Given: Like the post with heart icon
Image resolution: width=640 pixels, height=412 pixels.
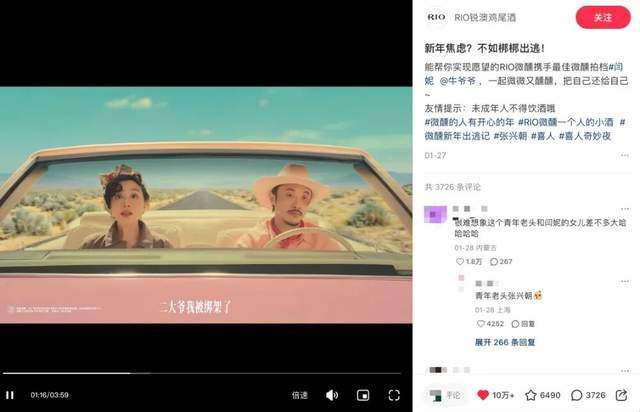Looking at the screenshot, I should pos(483,395).
